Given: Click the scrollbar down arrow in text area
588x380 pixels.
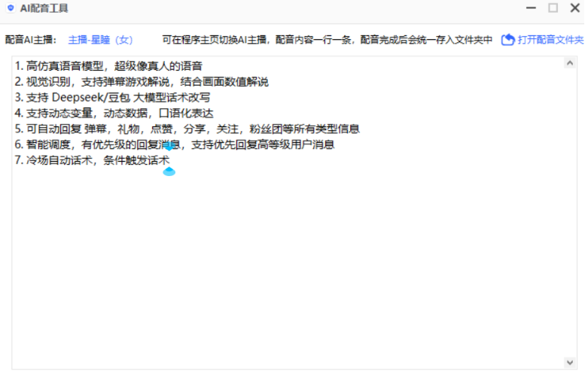Looking at the screenshot, I should pos(570,362).
